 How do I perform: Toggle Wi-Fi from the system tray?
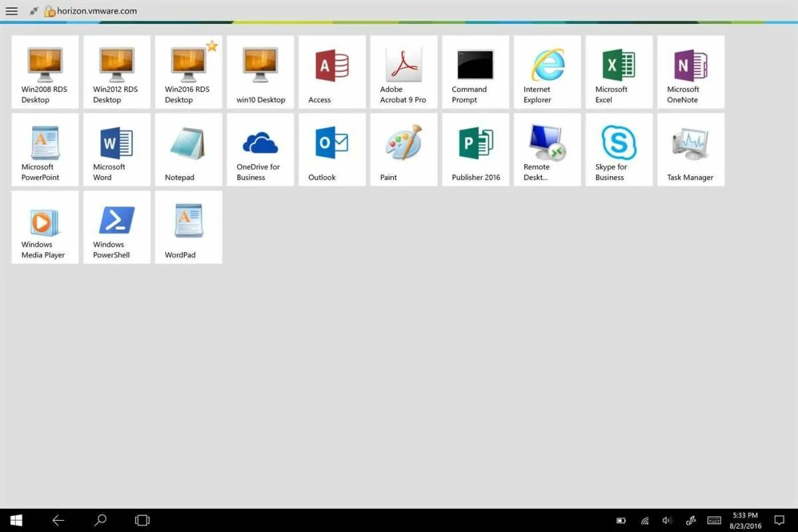(644, 520)
